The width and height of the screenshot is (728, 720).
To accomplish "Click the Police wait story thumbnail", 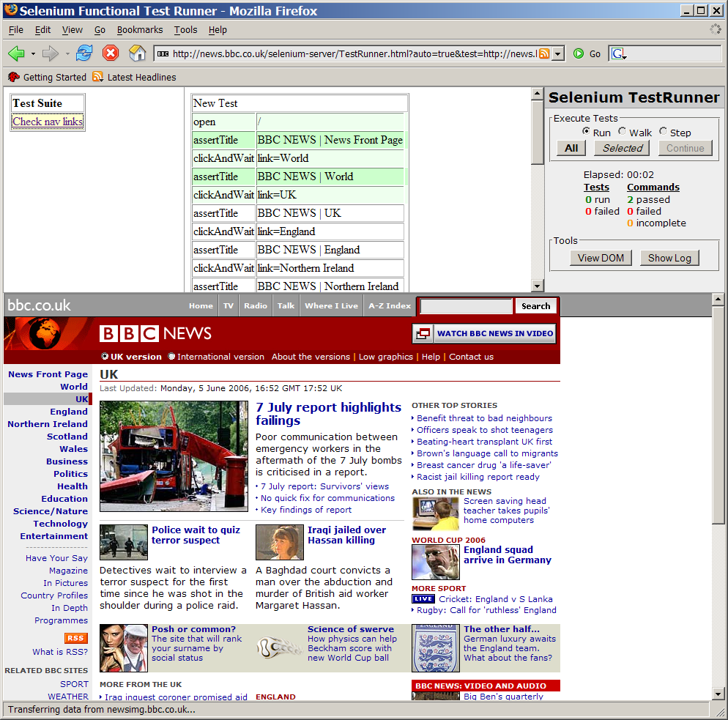I will (x=124, y=542).
